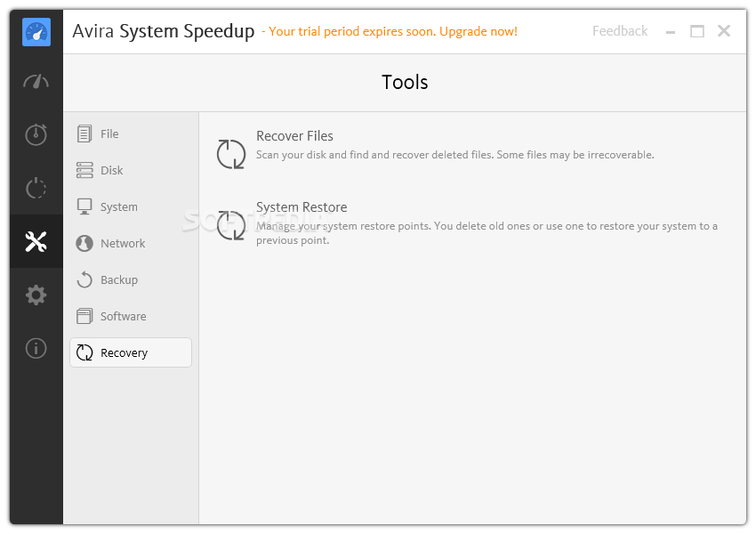Viewport: 756px width, 534px height.
Task: Switch to the Disk tools tab
Action: pyautogui.click(x=131, y=170)
